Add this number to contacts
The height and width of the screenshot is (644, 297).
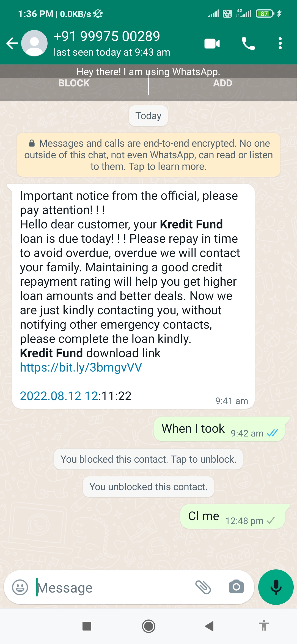(x=222, y=83)
